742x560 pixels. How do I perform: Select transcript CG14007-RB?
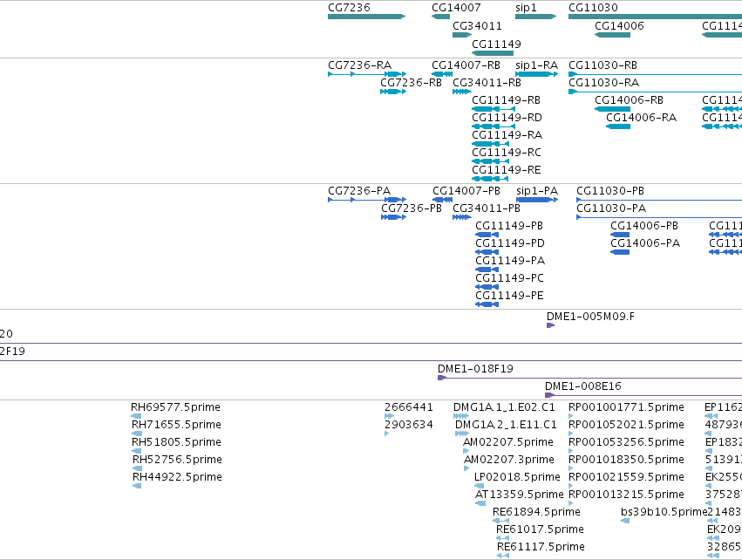click(442, 74)
